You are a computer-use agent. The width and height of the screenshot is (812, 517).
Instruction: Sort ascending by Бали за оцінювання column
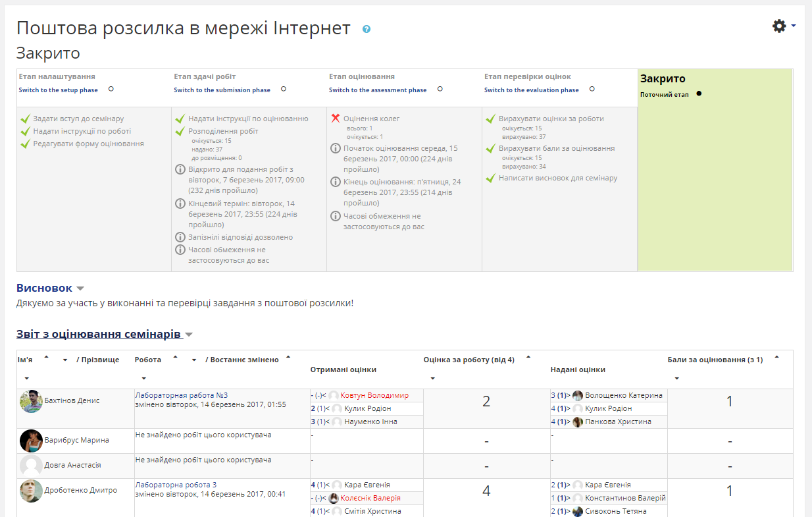(x=777, y=357)
